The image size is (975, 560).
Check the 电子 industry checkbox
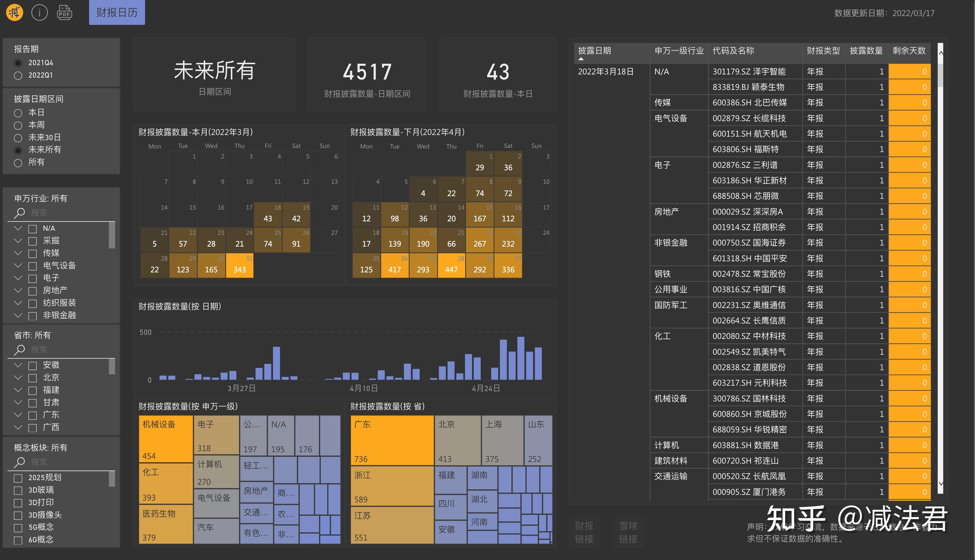coord(32,278)
